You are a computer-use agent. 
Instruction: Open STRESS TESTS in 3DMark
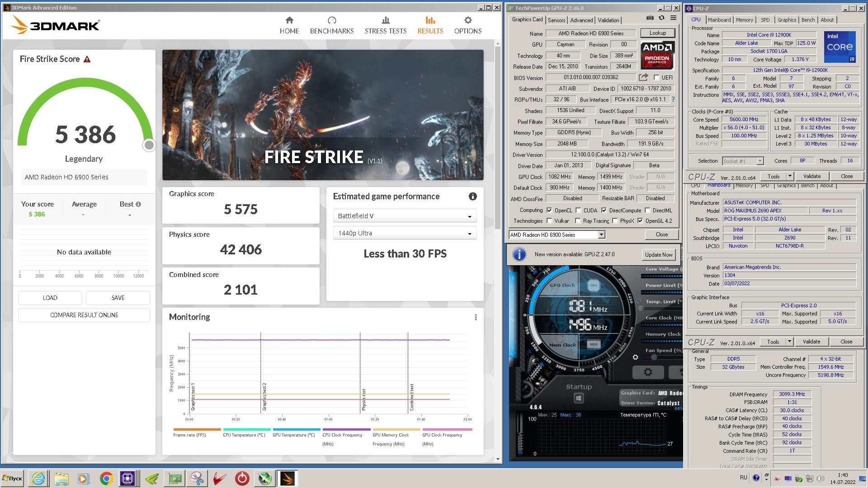point(386,25)
